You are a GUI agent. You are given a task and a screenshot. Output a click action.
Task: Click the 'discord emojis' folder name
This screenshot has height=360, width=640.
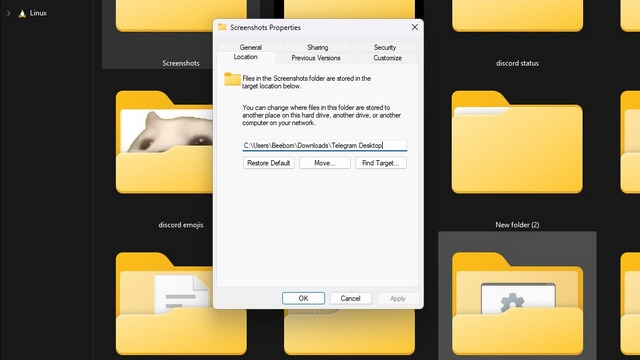click(181, 225)
